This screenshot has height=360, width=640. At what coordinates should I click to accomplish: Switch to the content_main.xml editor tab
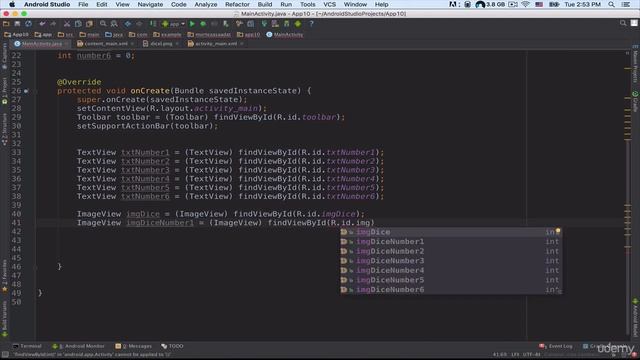105,44
